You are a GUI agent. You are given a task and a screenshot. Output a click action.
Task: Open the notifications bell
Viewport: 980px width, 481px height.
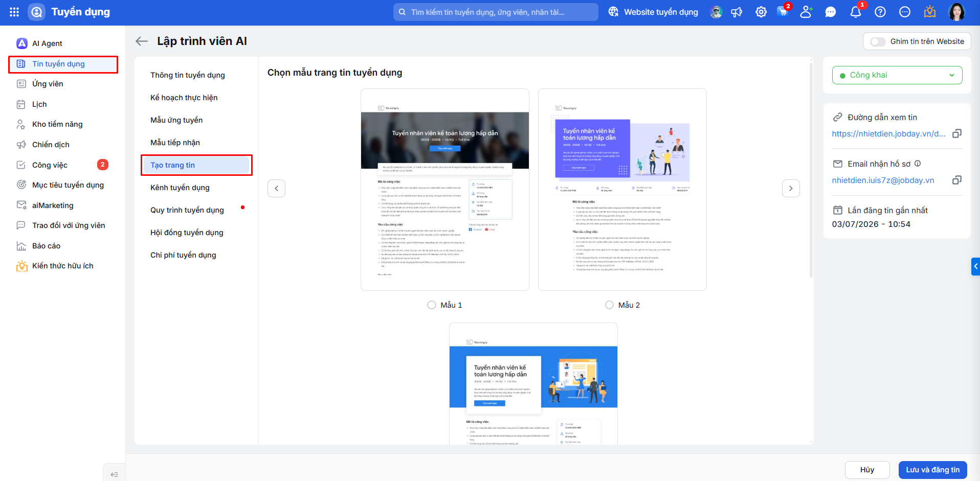click(856, 12)
